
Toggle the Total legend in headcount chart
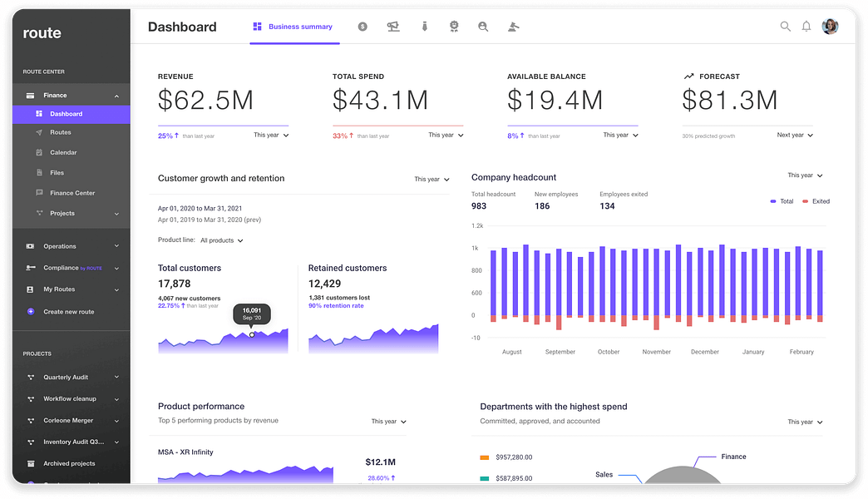pos(782,201)
